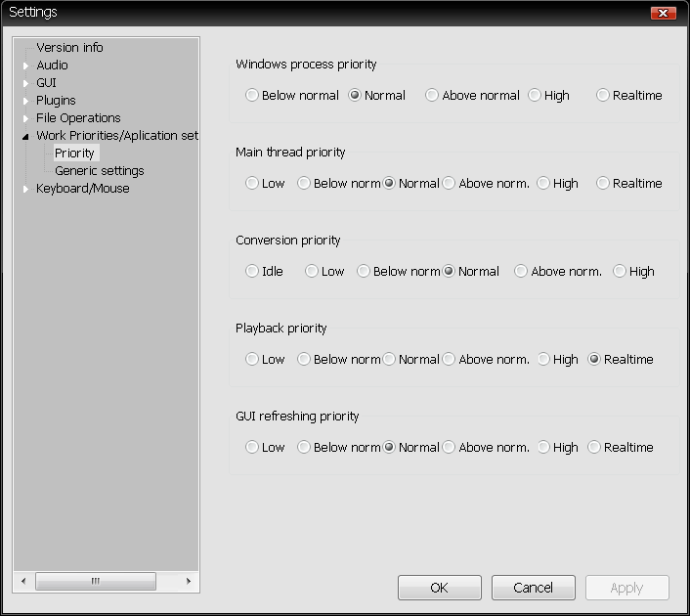This screenshot has width=690, height=616.
Task: Click the tree scrollbar left arrow
Action: (x=23, y=581)
